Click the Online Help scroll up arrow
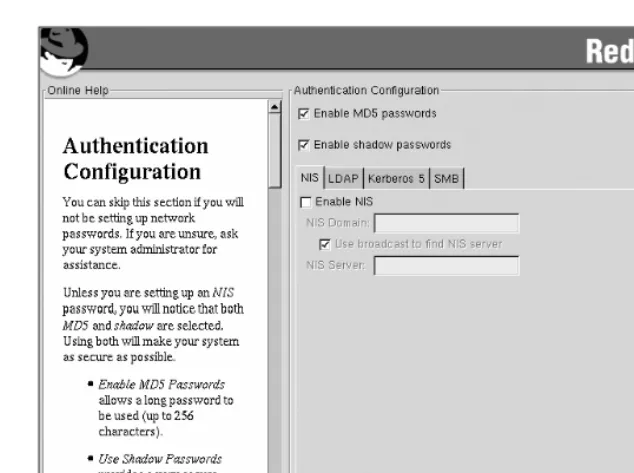The width and height of the screenshot is (634, 473). [275, 107]
